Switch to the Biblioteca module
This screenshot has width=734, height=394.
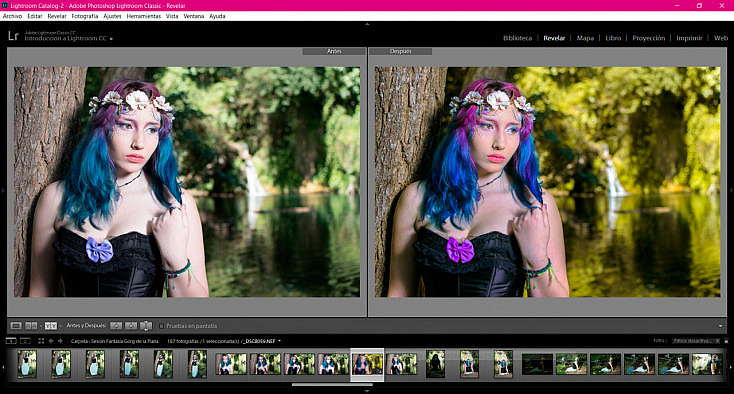[517, 38]
